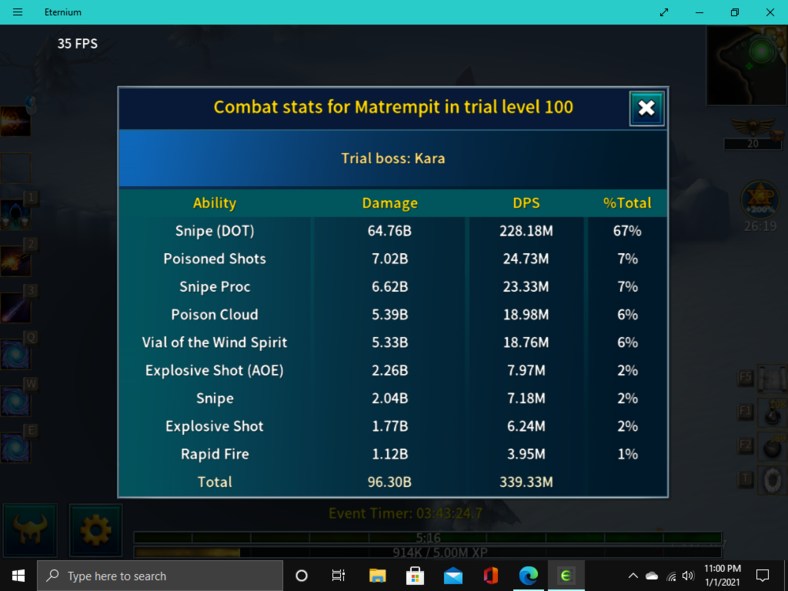Screen dimensions: 788x591
Task: Cast the Q swirl ability
Action: (x=15, y=354)
